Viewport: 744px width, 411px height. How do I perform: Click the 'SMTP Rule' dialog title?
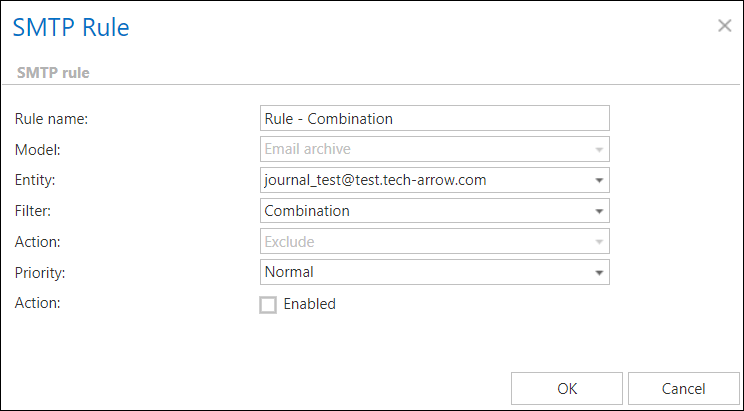coord(71,28)
